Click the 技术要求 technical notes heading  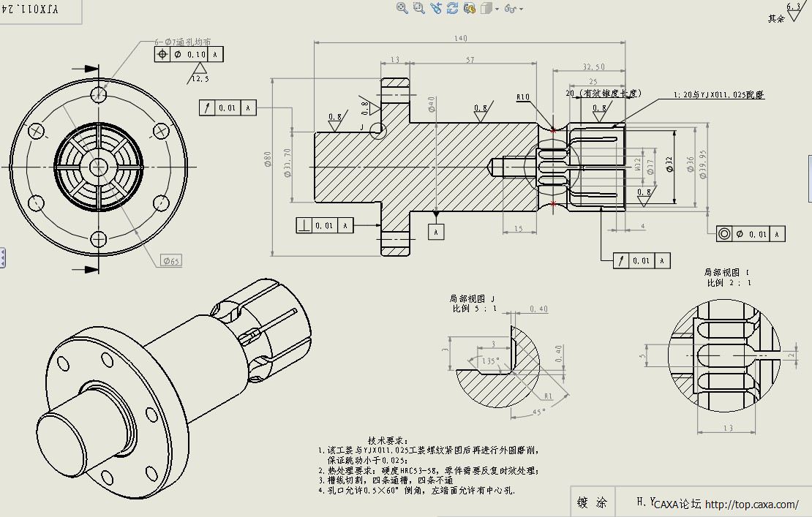(x=387, y=440)
